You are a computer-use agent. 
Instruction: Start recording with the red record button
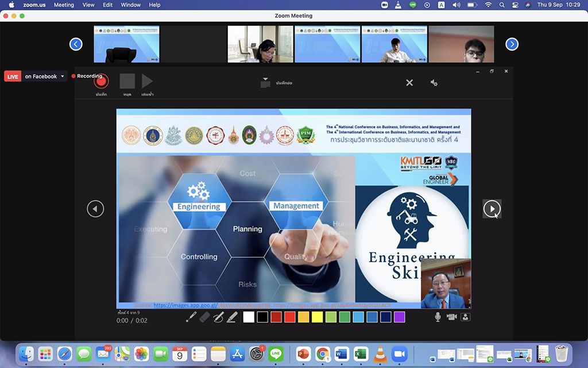pos(101,81)
